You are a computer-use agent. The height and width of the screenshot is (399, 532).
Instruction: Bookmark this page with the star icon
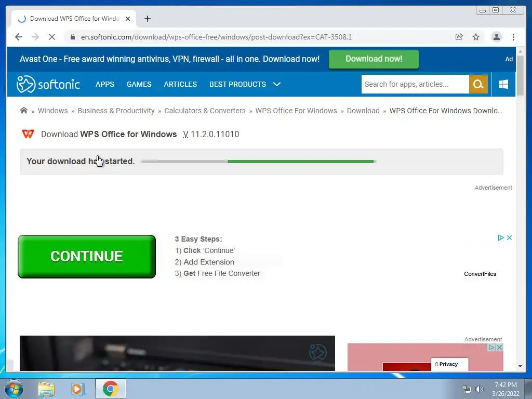[476, 37]
